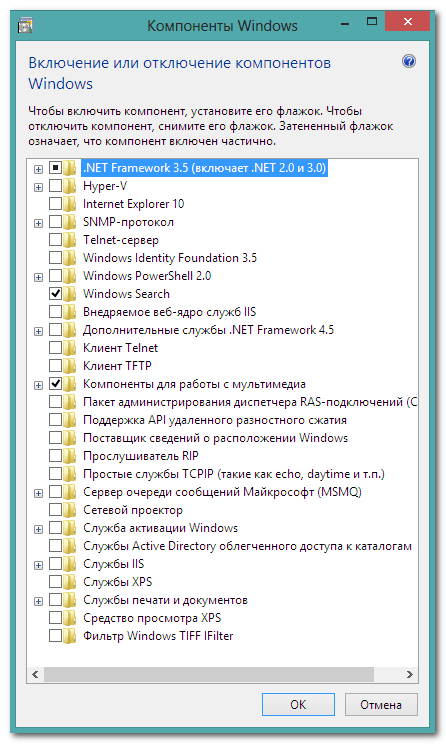Expand Компоненты для работы с мультимедиа
446x744 pixels.
[x=38, y=385]
